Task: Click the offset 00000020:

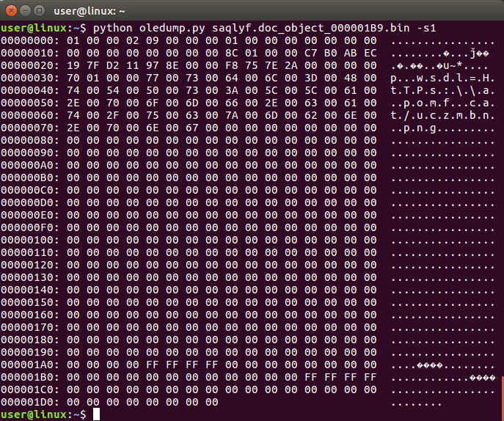Action: [30, 65]
